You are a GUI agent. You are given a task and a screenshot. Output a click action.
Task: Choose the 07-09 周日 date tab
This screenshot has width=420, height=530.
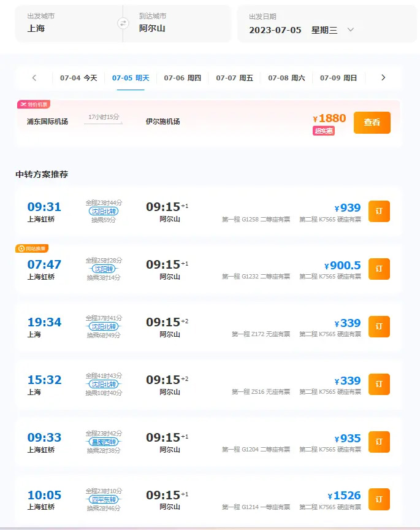click(x=338, y=78)
